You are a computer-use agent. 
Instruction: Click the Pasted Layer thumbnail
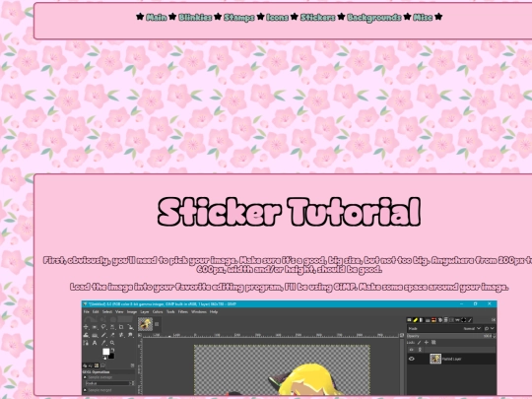tap(435, 359)
